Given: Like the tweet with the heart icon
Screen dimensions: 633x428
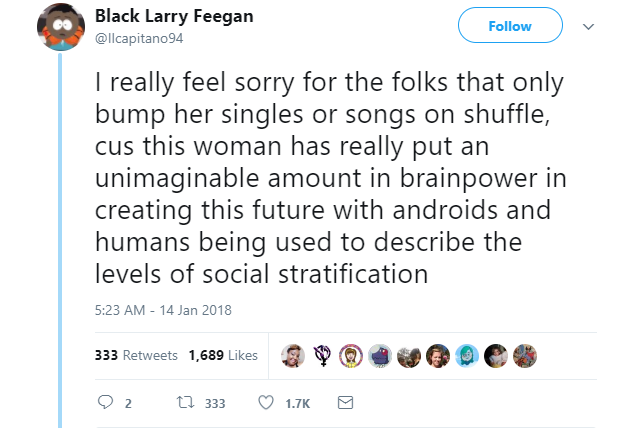Looking at the screenshot, I should (x=266, y=403).
